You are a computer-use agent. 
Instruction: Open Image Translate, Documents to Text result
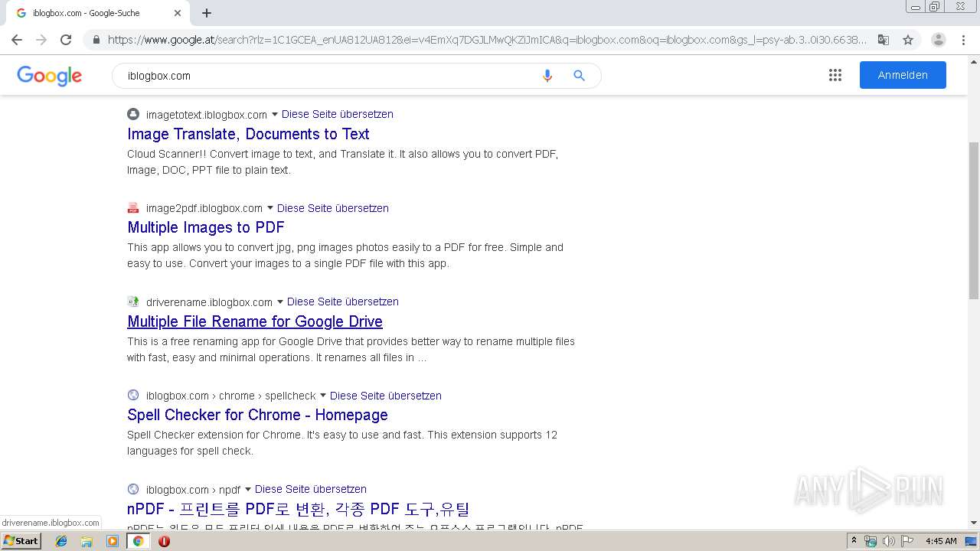[248, 134]
